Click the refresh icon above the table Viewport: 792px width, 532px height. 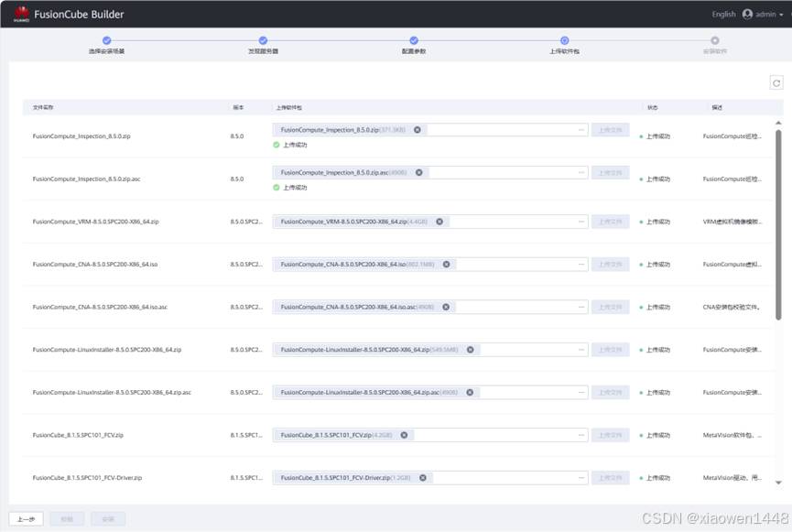click(x=776, y=83)
